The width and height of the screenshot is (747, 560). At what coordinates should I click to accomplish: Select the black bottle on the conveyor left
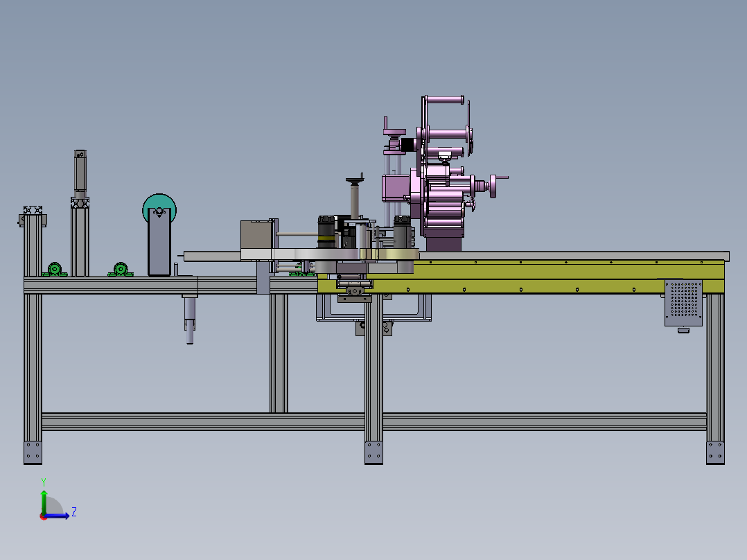coord(326,232)
